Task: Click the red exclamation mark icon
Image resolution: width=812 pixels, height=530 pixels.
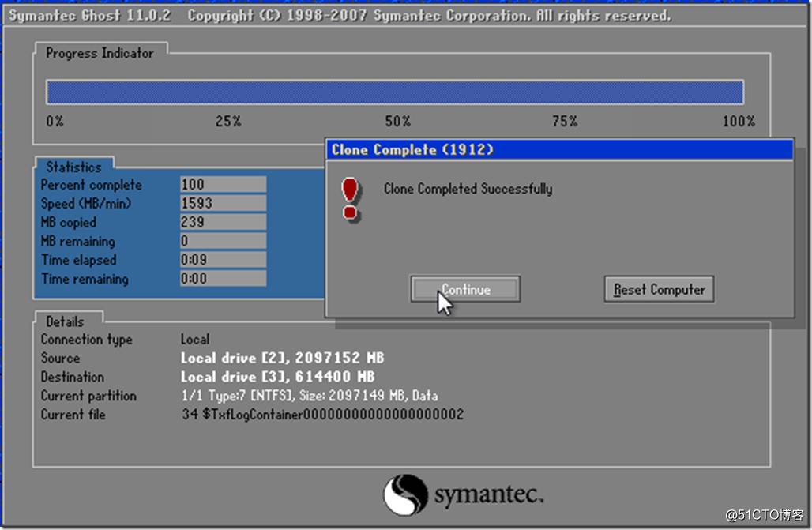Action: (x=350, y=199)
